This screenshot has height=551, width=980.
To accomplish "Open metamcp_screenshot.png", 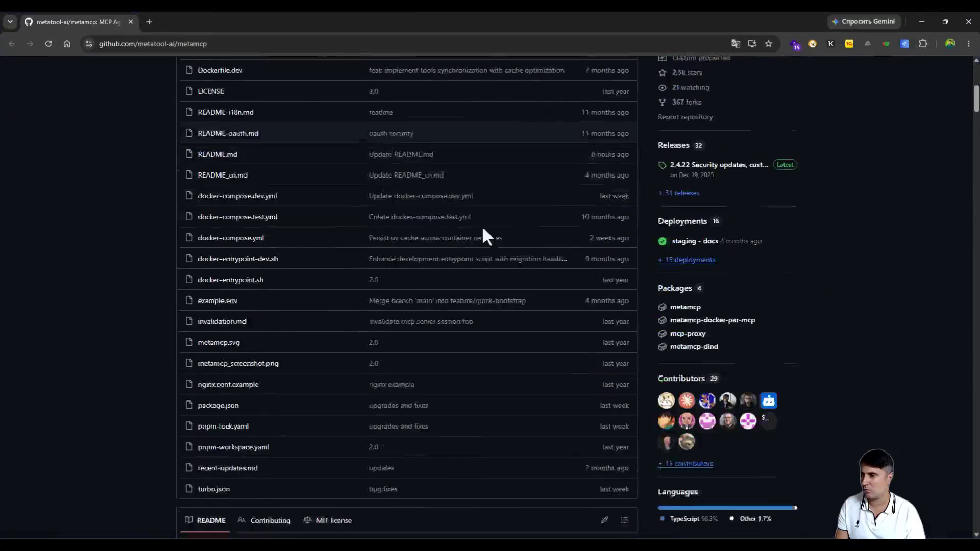I will point(238,363).
